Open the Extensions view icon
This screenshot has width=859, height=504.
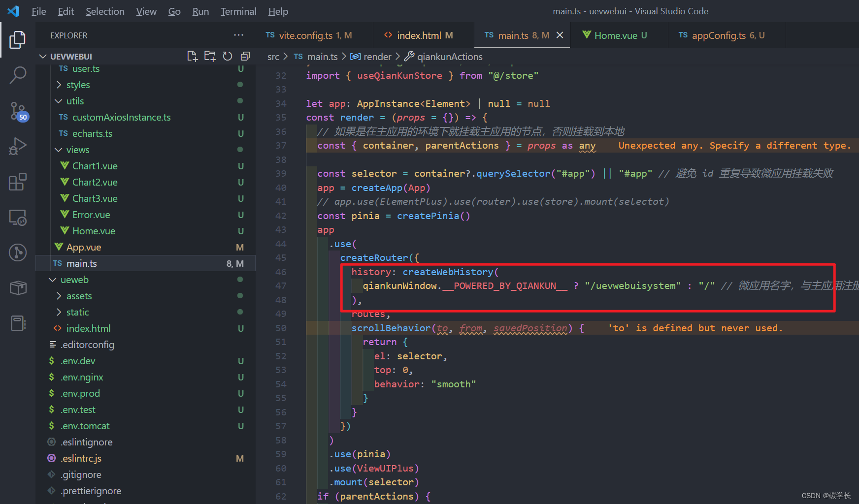18,182
